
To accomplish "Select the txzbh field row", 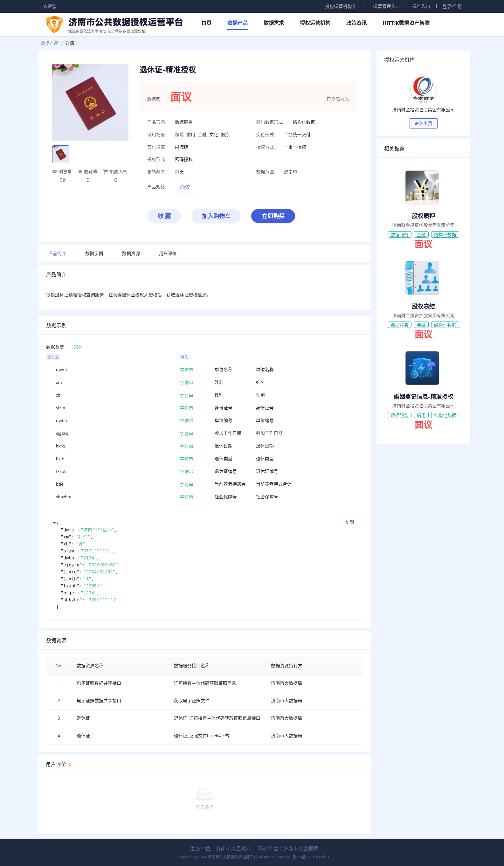I will [204, 472].
